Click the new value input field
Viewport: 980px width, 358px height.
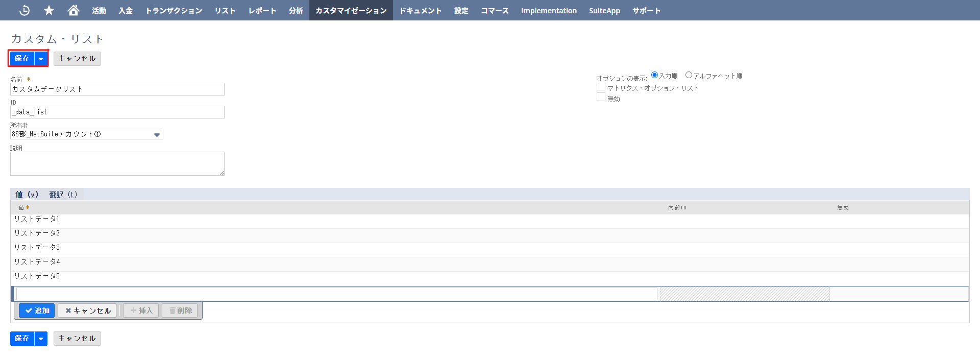pos(337,294)
